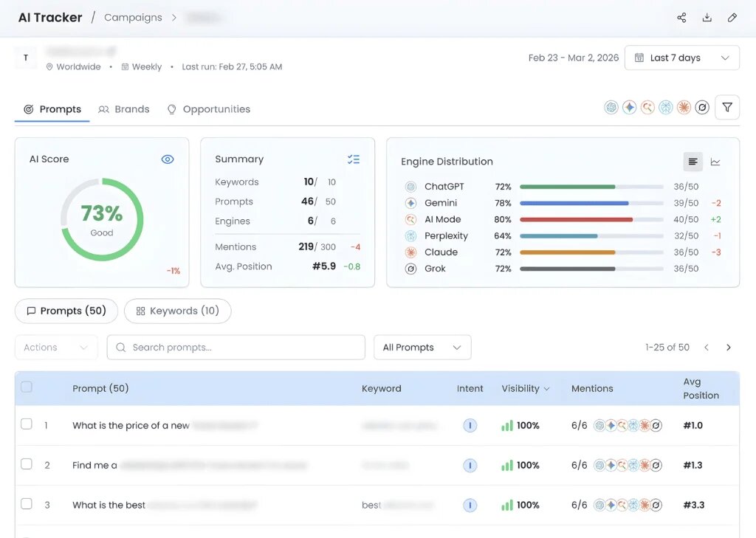Click intent badge for prompt row 2
The width and height of the screenshot is (756, 538).
(470, 465)
